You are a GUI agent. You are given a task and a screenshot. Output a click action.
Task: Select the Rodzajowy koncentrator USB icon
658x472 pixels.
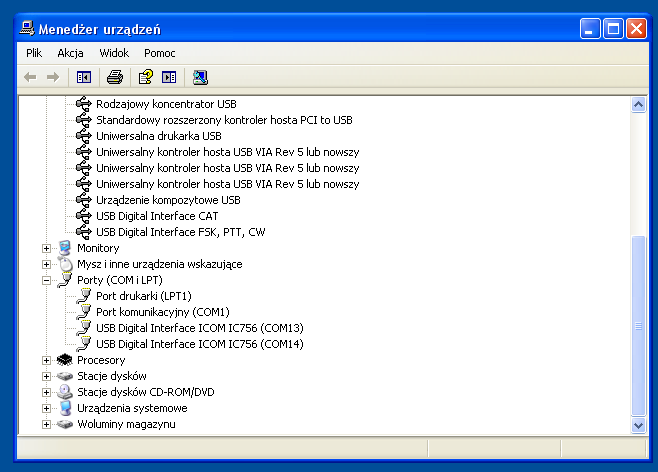coord(84,104)
